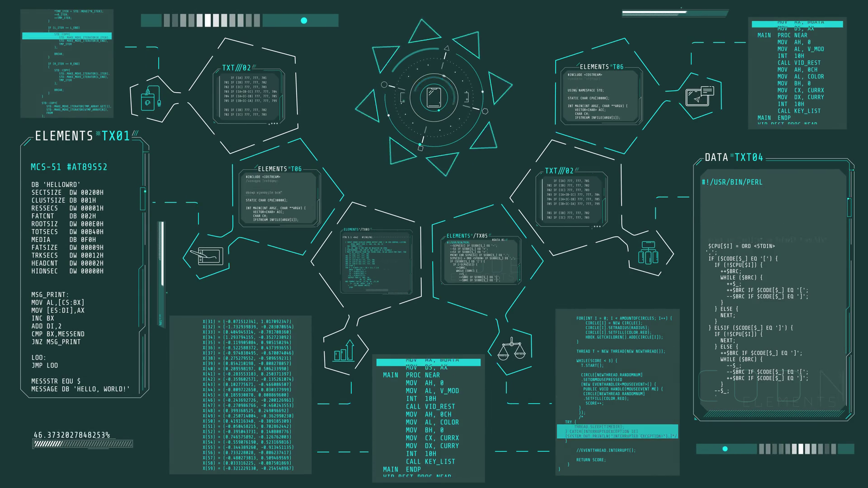Click the 46.37% progress bar
The width and height of the screenshot is (868, 488).
83,444
